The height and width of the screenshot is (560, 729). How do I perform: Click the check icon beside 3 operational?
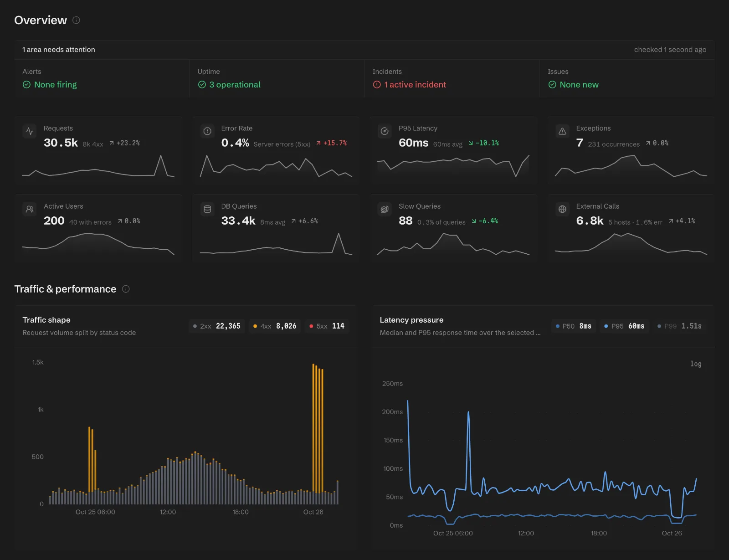[202, 85]
